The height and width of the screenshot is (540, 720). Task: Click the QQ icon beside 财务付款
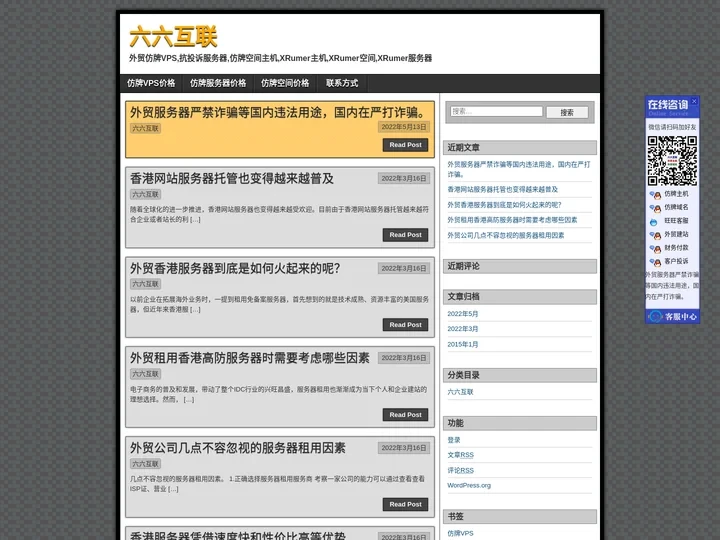coord(655,248)
